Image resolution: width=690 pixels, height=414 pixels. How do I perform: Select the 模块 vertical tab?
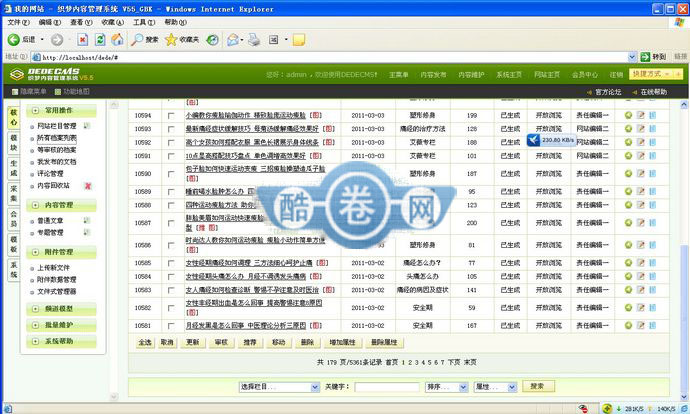coord(14,143)
